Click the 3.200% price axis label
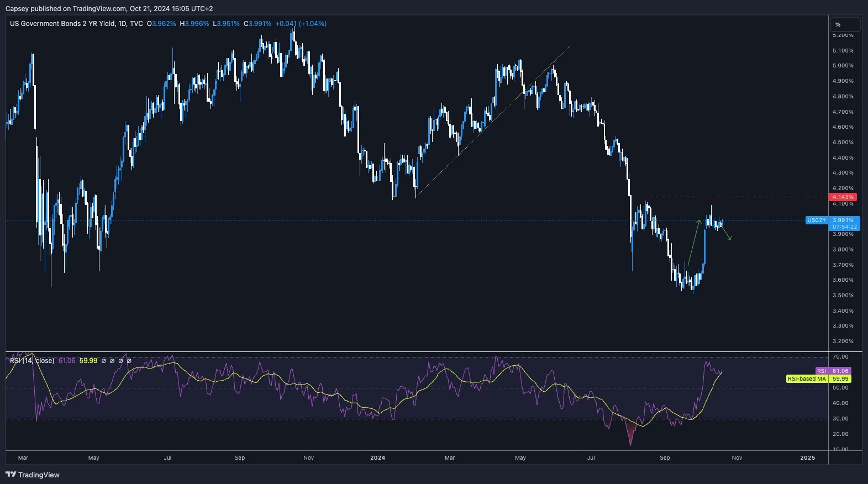 pos(843,341)
